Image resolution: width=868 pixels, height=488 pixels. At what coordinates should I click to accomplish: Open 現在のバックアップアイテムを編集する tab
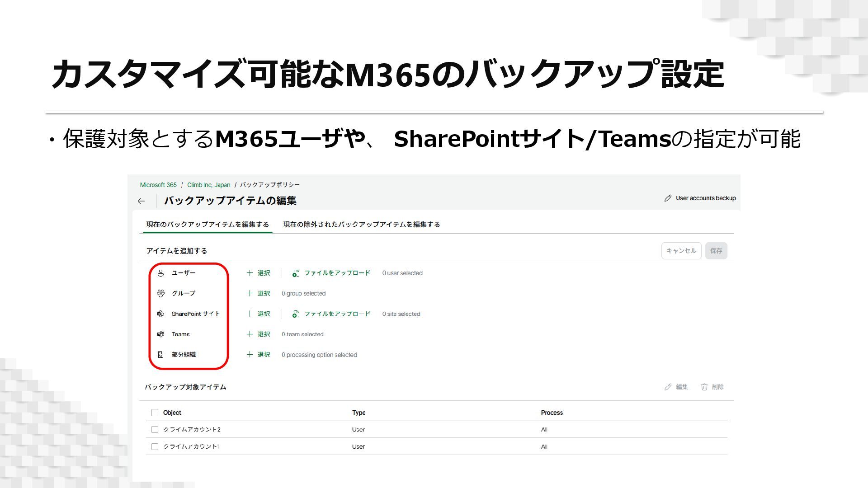pos(208,225)
